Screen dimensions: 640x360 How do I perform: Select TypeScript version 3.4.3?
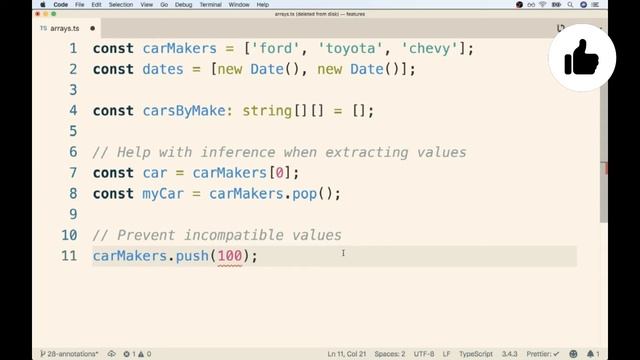[x=509, y=354]
